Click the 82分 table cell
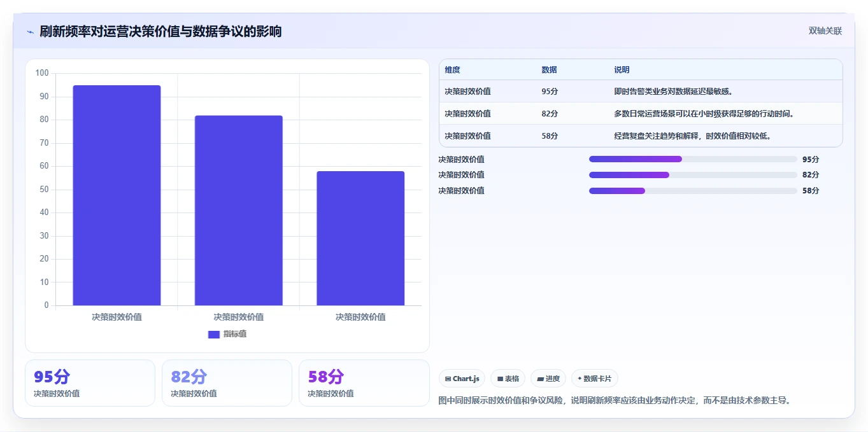Image resolution: width=868 pixels, height=432 pixels. 550,114
